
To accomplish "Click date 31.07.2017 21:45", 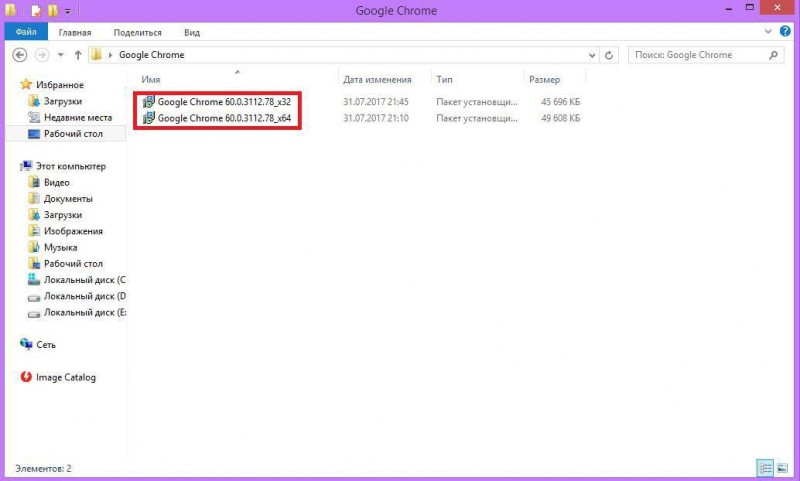I will pos(376,102).
